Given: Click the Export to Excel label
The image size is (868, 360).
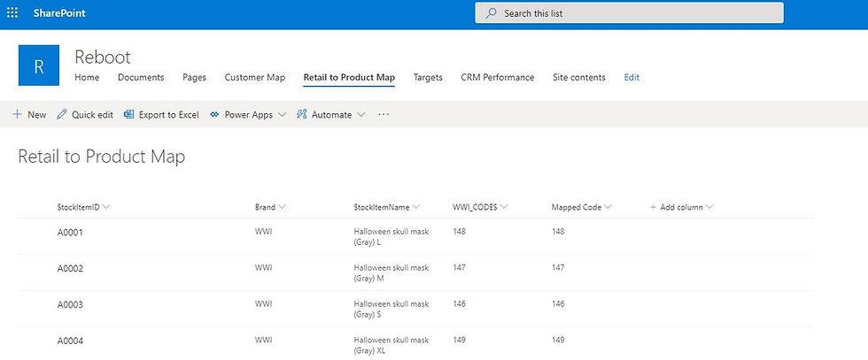Looking at the screenshot, I should (169, 115).
